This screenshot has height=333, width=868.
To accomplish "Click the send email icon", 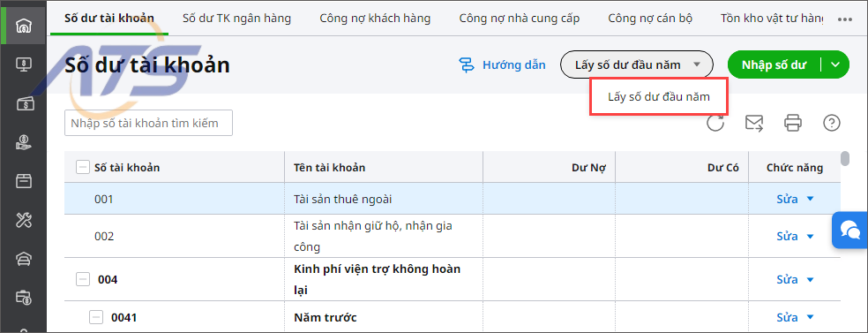I will coord(754,123).
